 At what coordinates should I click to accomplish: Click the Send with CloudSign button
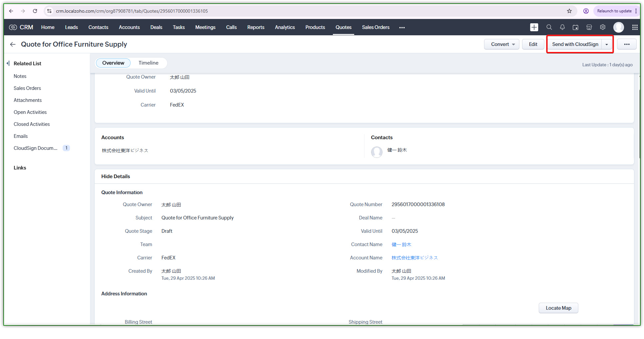[575, 44]
